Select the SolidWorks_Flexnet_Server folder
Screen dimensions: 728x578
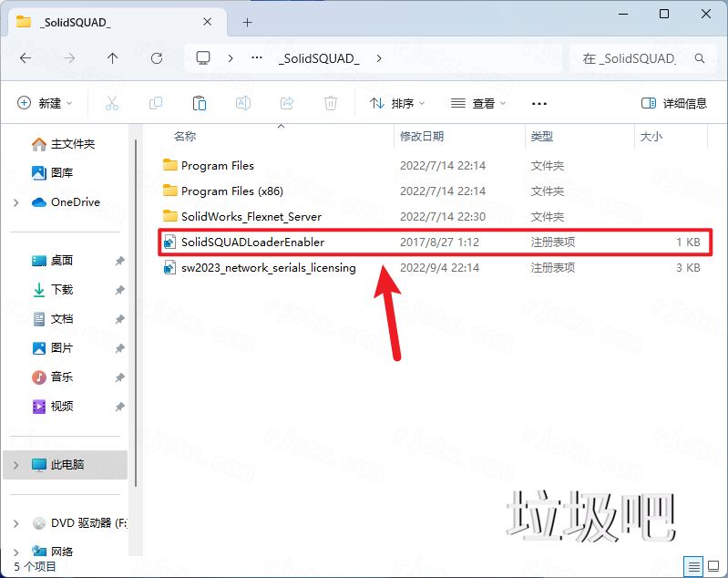point(251,216)
